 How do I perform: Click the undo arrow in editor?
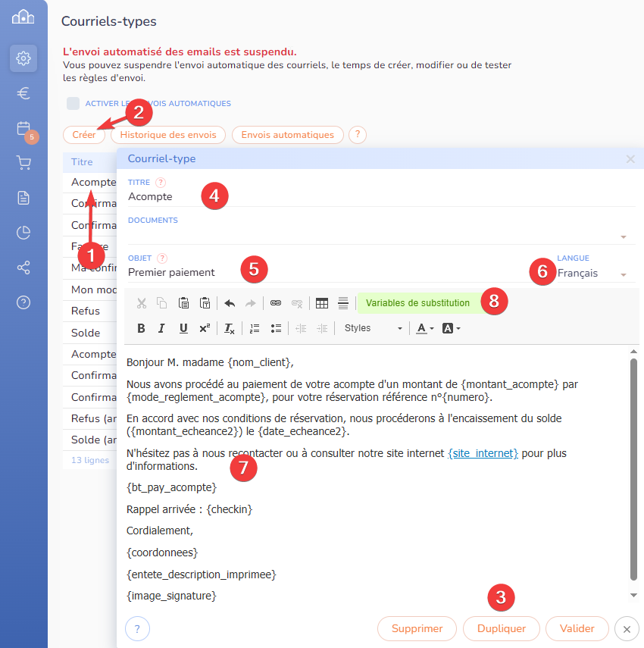click(x=229, y=303)
